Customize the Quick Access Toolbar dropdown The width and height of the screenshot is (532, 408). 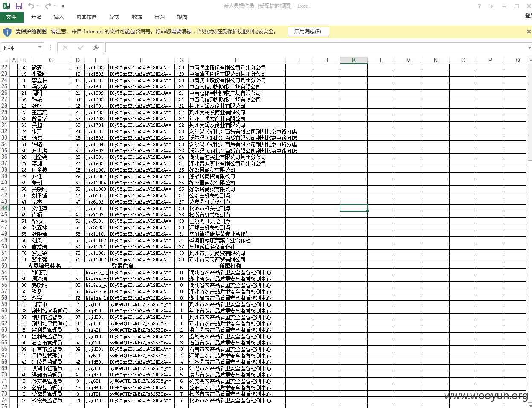coord(63,6)
